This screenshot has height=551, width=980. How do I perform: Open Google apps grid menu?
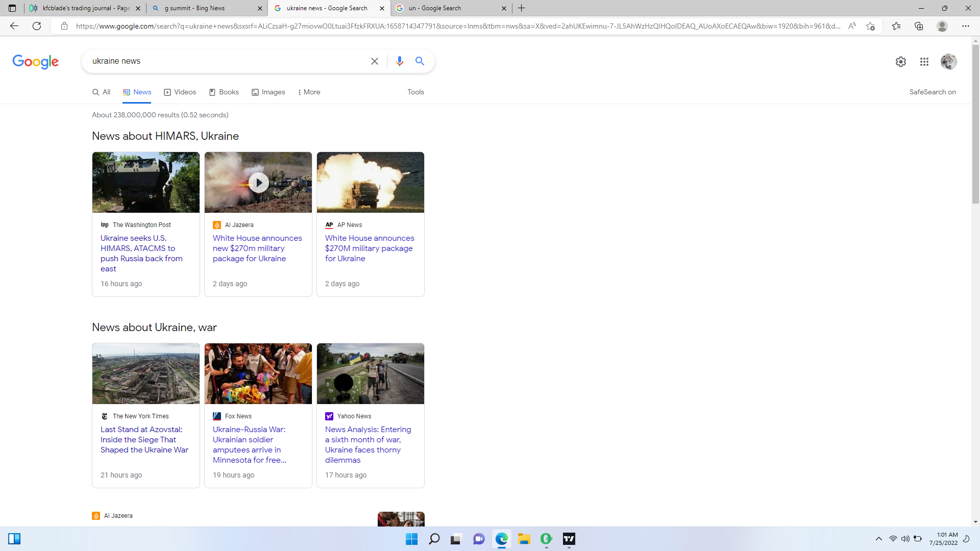point(924,62)
